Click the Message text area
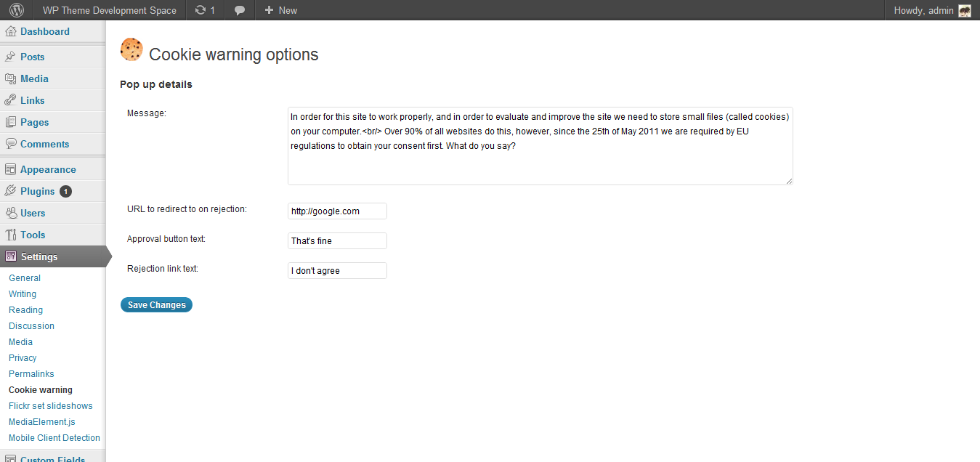This screenshot has width=980, height=462. click(540, 146)
